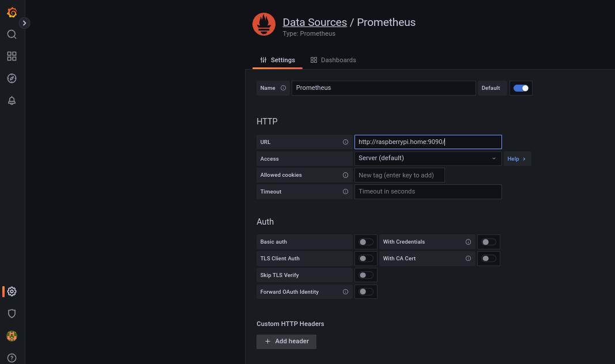Click the Add header button
The width and height of the screenshot is (615, 364).
coord(286,342)
